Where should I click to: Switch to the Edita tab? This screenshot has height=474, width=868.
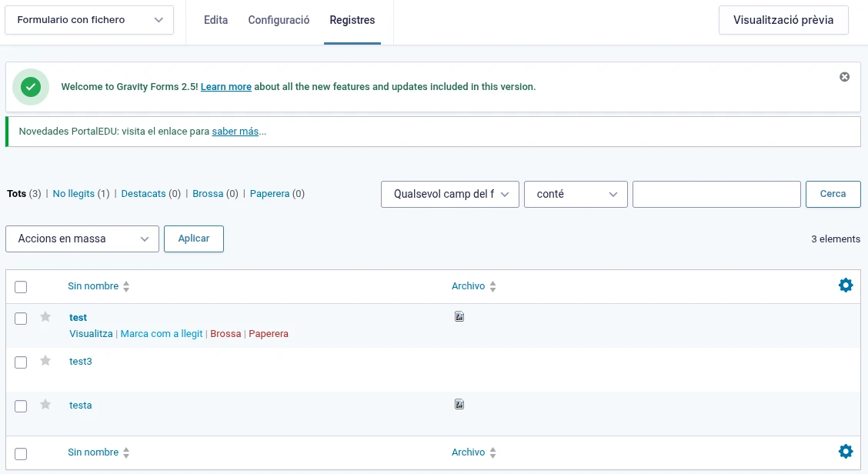tap(215, 20)
